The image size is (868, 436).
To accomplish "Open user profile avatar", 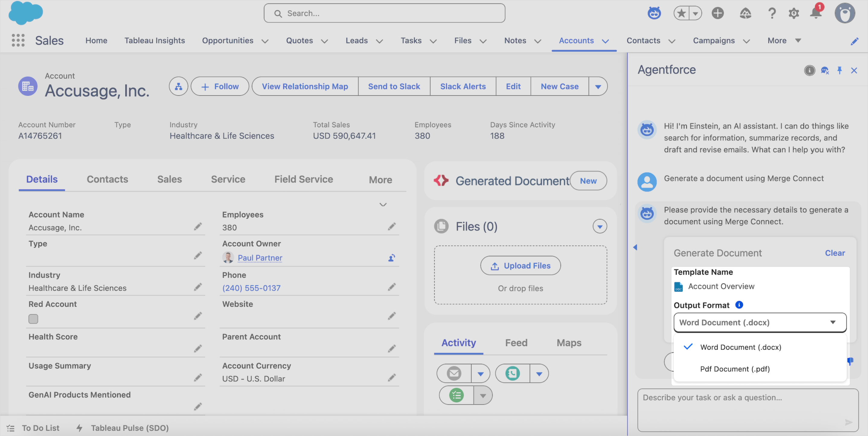I will click(844, 13).
